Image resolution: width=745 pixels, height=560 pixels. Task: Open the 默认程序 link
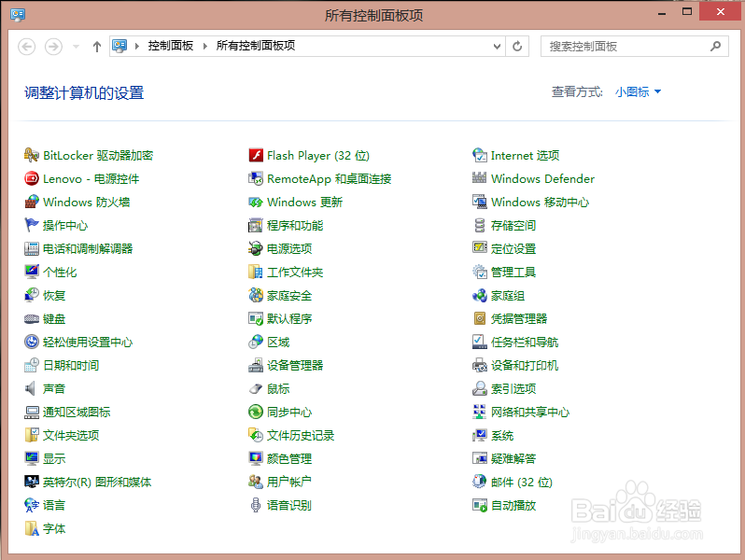(x=288, y=318)
